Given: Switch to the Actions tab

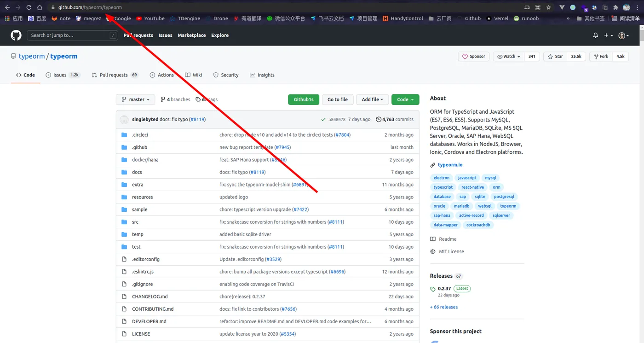Looking at the screenshot, I should point(162,75).
